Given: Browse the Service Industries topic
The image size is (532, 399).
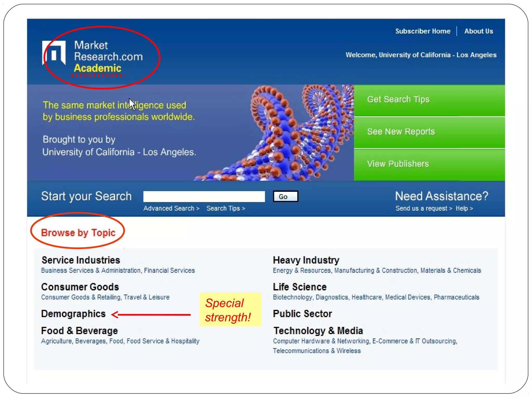Looking at the screenshot, I should pos(81,260).
